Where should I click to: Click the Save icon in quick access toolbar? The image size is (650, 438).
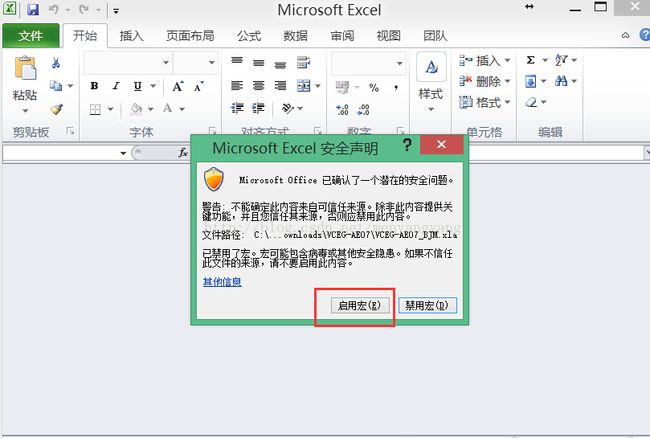33,9
